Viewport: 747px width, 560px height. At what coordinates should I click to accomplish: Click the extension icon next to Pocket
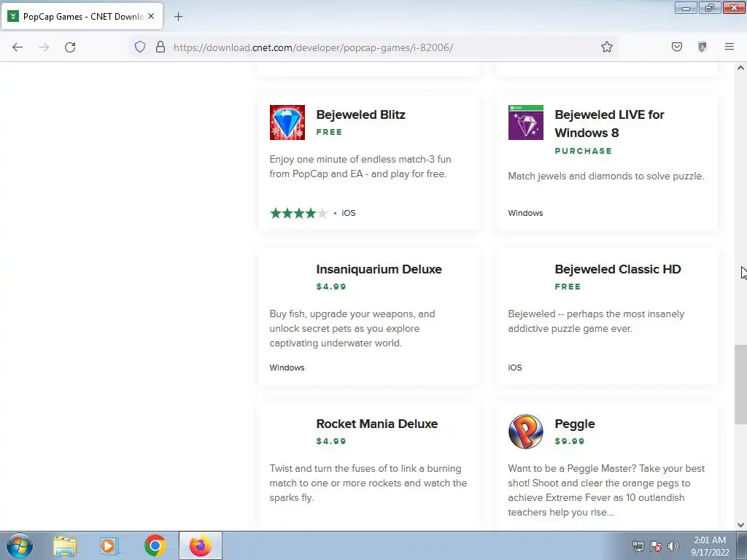tap(703, 47)
